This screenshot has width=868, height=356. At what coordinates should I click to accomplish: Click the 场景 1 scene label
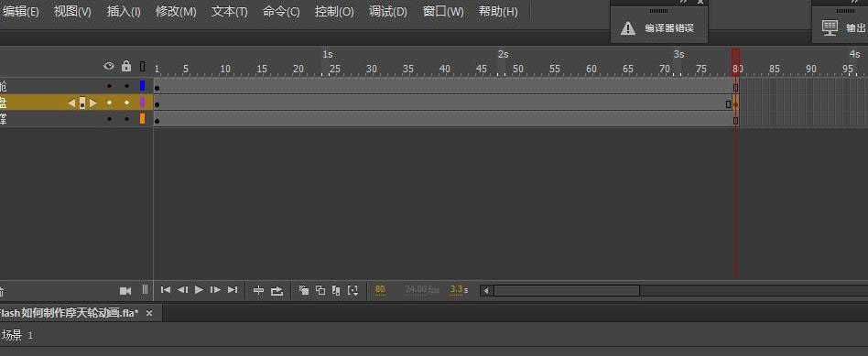pyautogui.click(x=17, y=335)
